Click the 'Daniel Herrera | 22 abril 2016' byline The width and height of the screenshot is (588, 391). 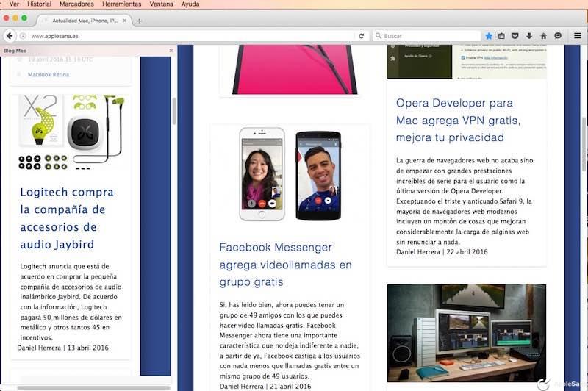point(442,252)
